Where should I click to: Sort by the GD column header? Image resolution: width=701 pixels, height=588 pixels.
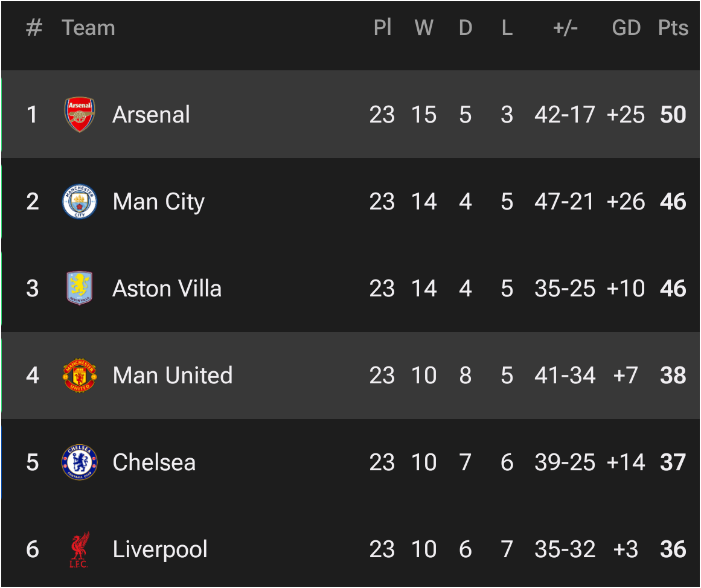pos(626,28)
